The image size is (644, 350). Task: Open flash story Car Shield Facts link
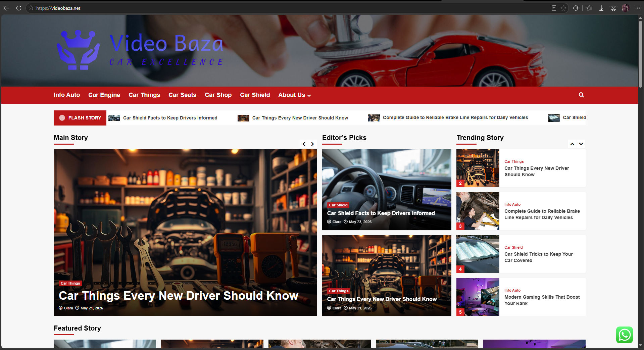[x=170, y=118]
